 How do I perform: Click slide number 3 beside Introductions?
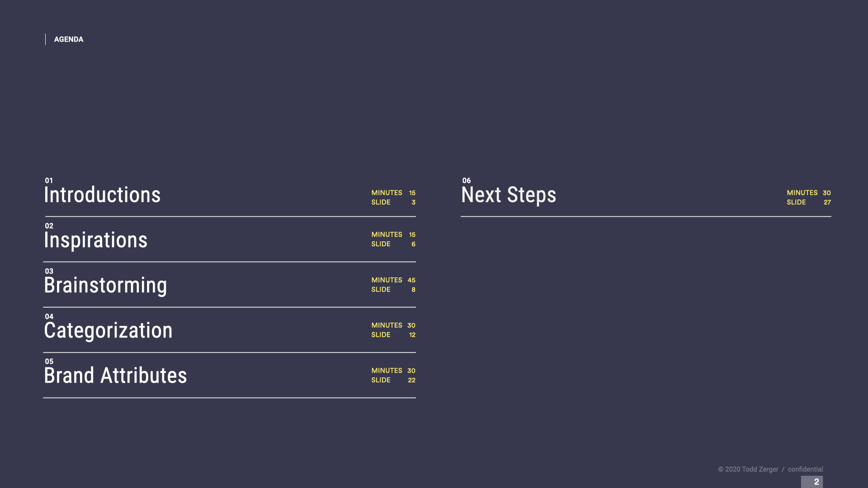coord(413,202)
